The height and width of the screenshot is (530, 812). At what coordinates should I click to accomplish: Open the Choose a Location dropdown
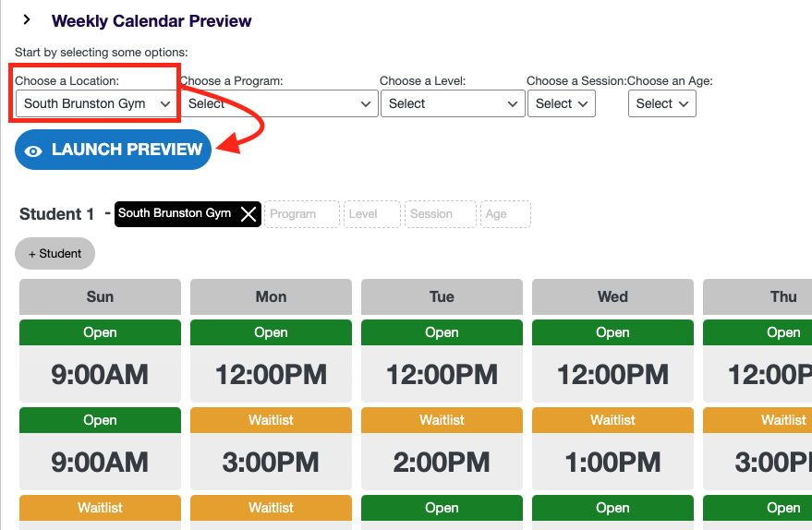point(97,103)
